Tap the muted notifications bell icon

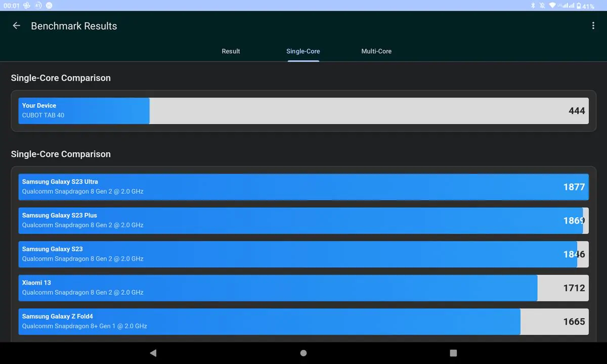pyautogui.click(x=542, y=6)
